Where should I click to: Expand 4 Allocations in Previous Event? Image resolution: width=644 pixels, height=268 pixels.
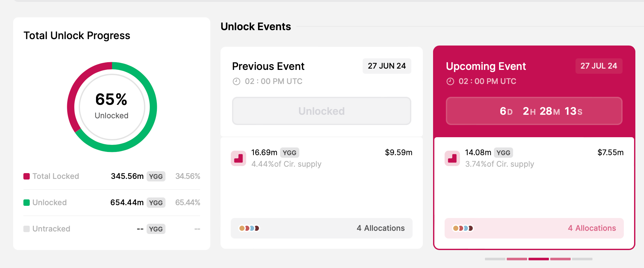[380, 228]
